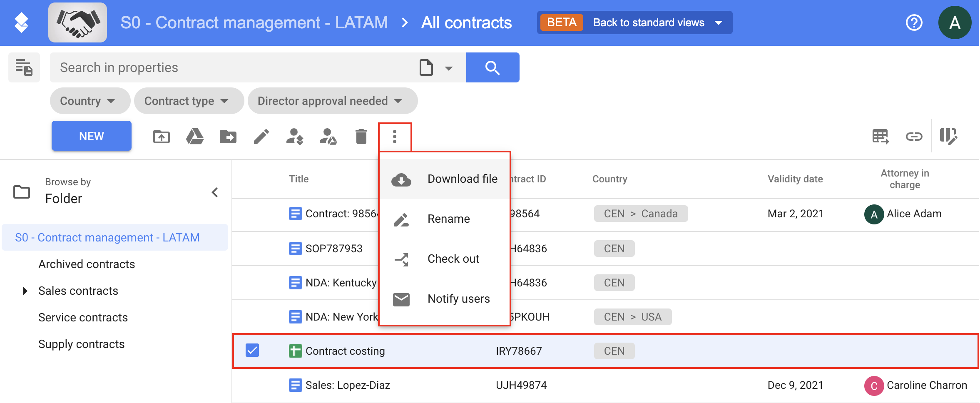980x403 pixels.
Task: Open the Sales: Lopez-Diaz document
Action: [x=348, y=385]
